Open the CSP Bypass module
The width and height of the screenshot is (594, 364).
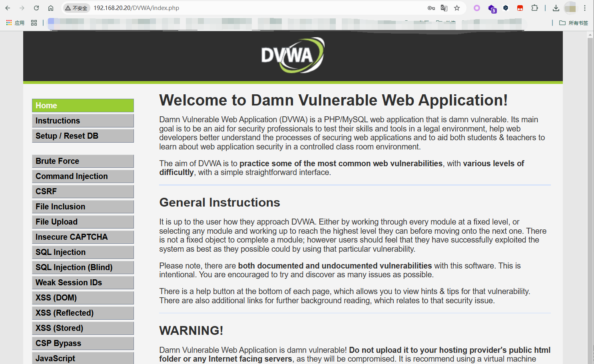coord(83,343)
